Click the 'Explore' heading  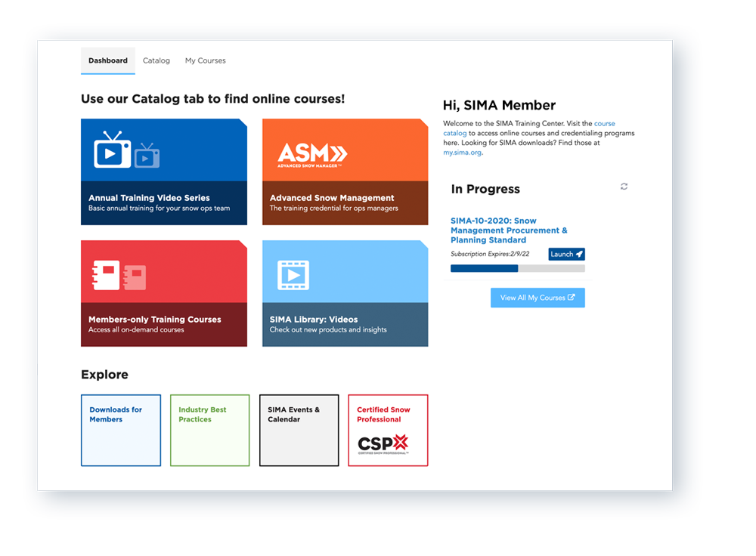click(x=104, y=375)
